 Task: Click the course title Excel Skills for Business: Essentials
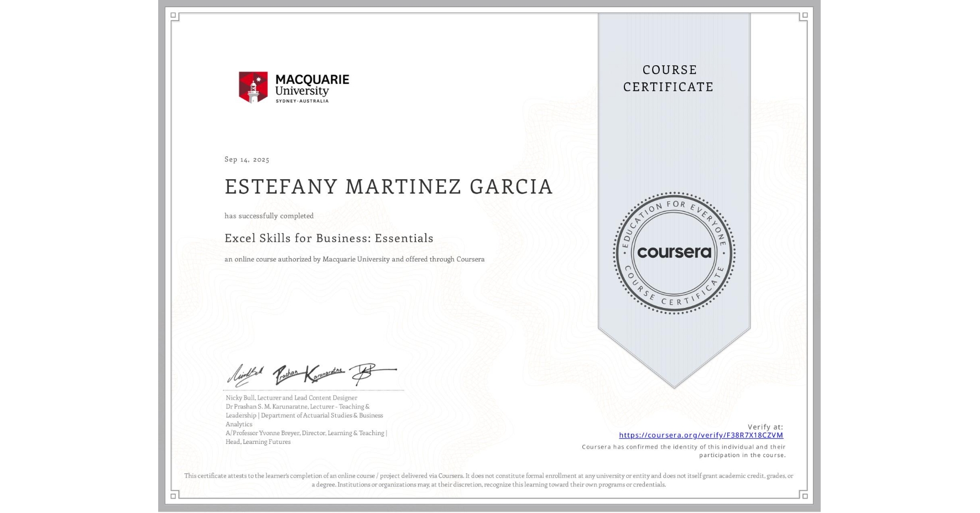click(x=329, y=238)
